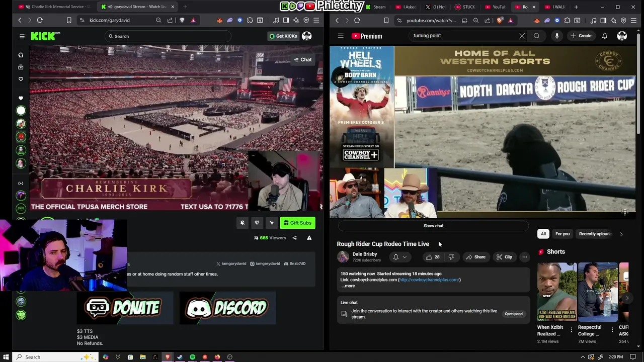The image size is (644, 362).
Task: Open File Explorer from taskbar
Action: pyautogui.click(x=142, y=357)
